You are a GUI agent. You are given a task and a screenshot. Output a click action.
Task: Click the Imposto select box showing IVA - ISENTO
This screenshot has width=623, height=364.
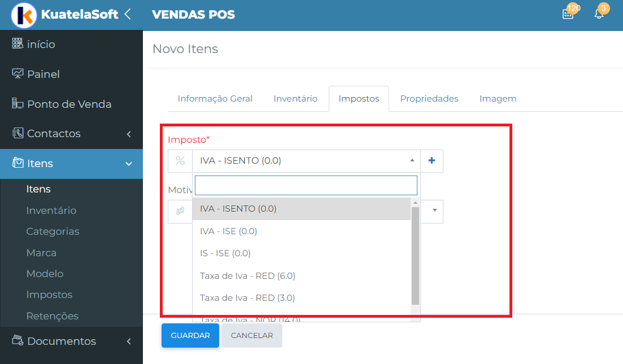[x=306, y=161]
